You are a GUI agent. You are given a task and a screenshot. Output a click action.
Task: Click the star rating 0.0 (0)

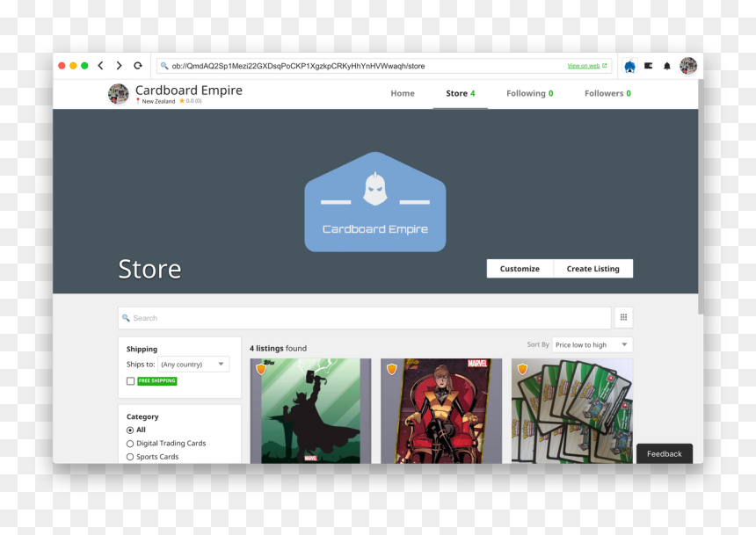191,101
